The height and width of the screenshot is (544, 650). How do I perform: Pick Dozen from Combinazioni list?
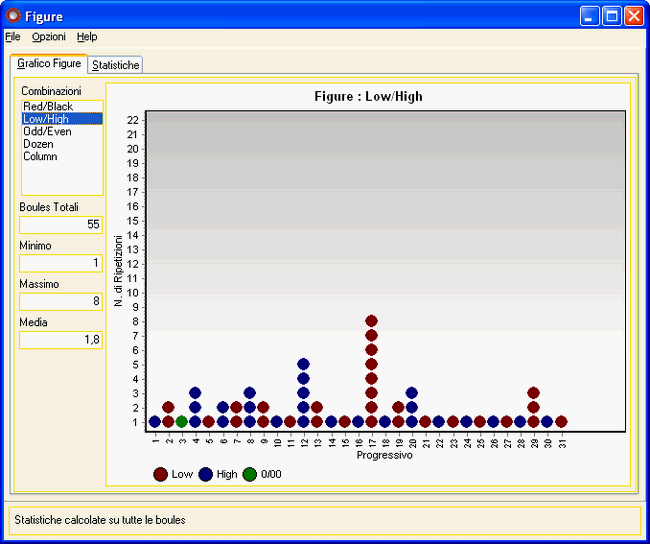point(62,144)
